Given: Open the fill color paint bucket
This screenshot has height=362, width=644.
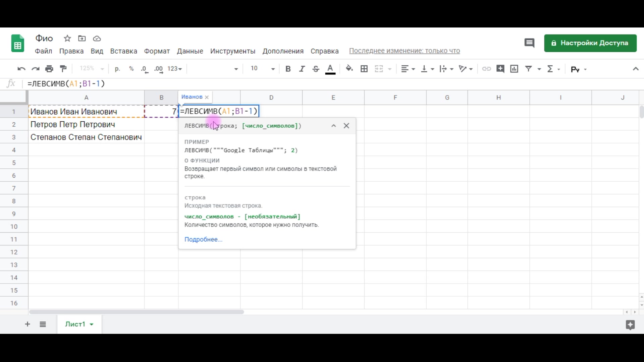Looking at the screenshot, I should [x=349, y=69].
